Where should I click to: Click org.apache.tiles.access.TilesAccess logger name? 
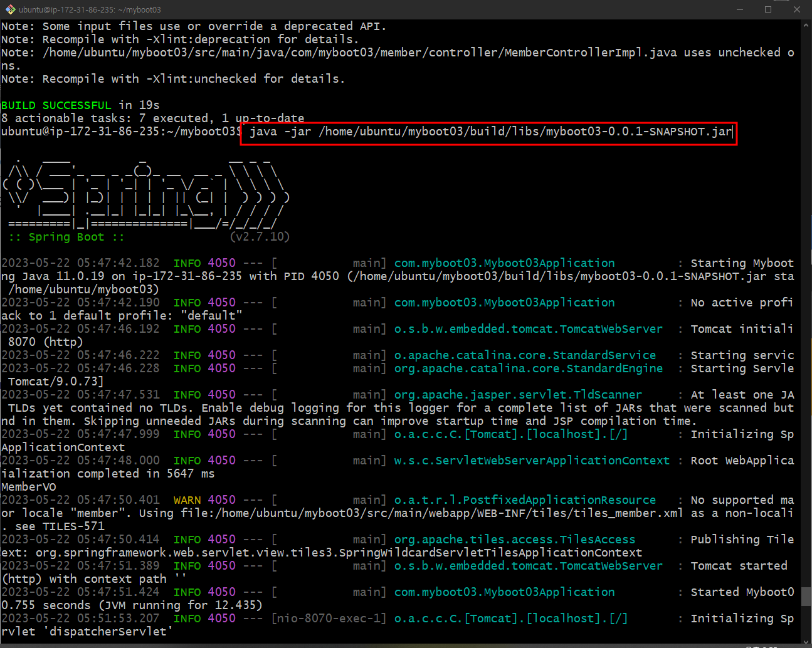coord(515,540)
